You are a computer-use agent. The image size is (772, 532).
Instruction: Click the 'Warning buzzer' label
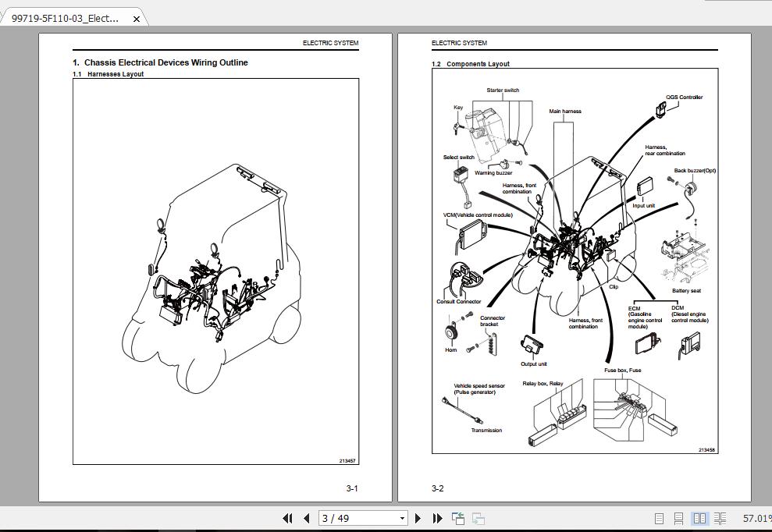point(493,172)
